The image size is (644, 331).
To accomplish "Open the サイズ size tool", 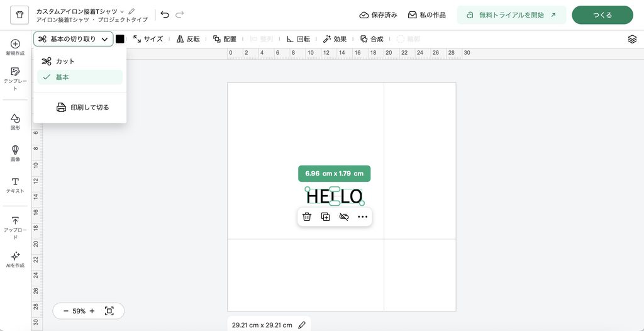I will (x=148, y=39).
